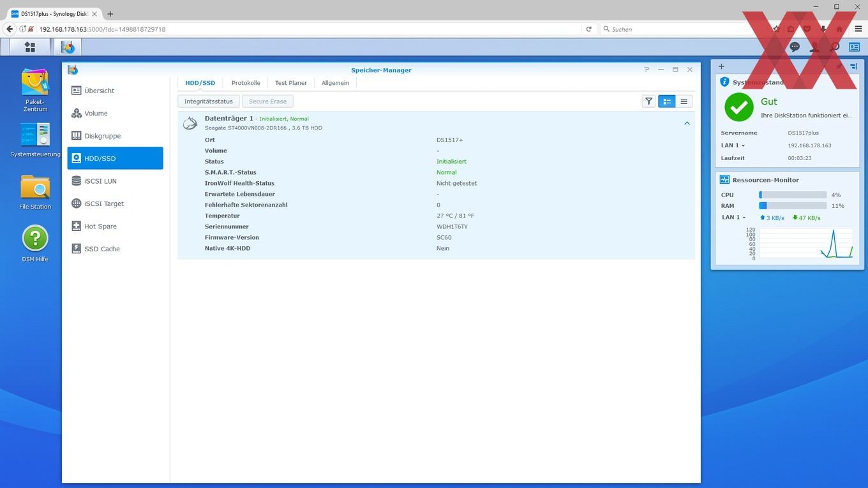
Task: Go back with the browser back arrow
Action: 10,29
